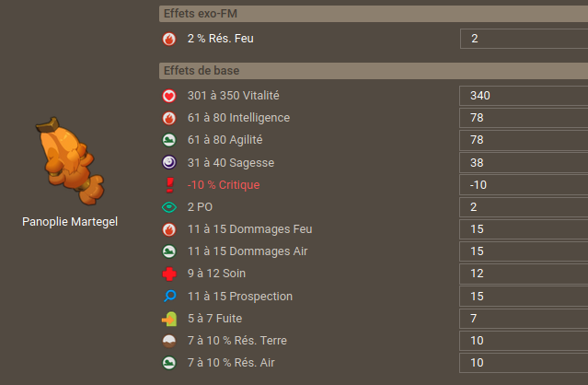Click the Agilité green icon
Viewport: 588px width, 385px height.
(169, 140)
